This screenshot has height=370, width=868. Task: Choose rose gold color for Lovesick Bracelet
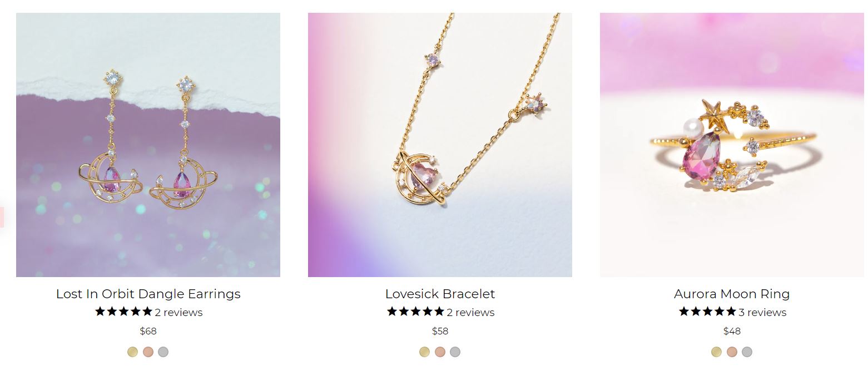point(440,352)
